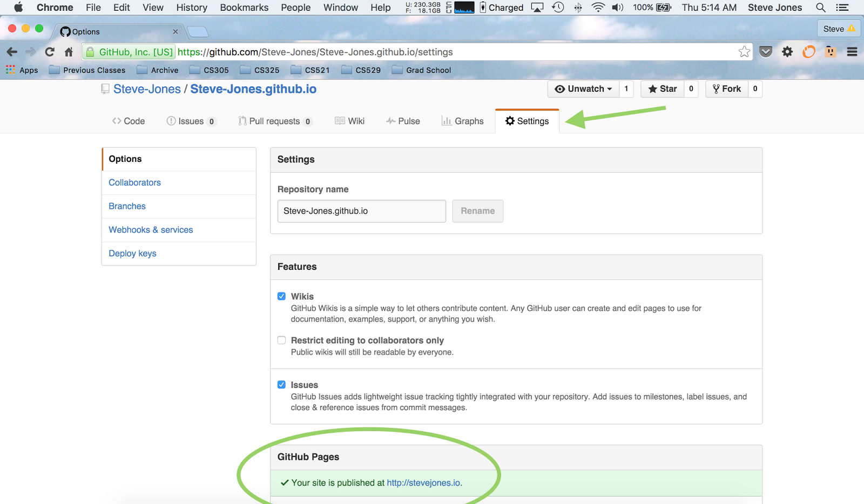Image resolution: width=864 pixels, height=504 pixels.
Task: Uncheck the Wikis feature checkbox
Action: point(281,296)
